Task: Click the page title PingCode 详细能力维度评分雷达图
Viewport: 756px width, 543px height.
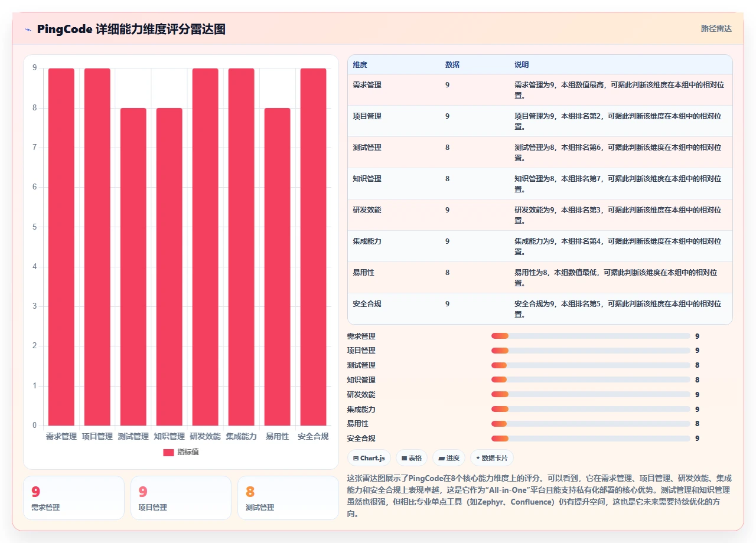Action: click(x=131, y=29)
